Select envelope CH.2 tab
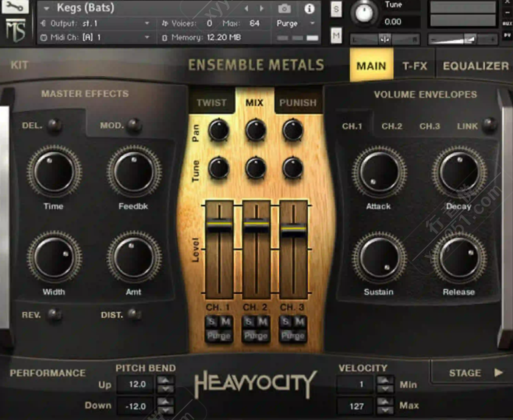Viewport: 513px width, 420px height. [391, 126]
